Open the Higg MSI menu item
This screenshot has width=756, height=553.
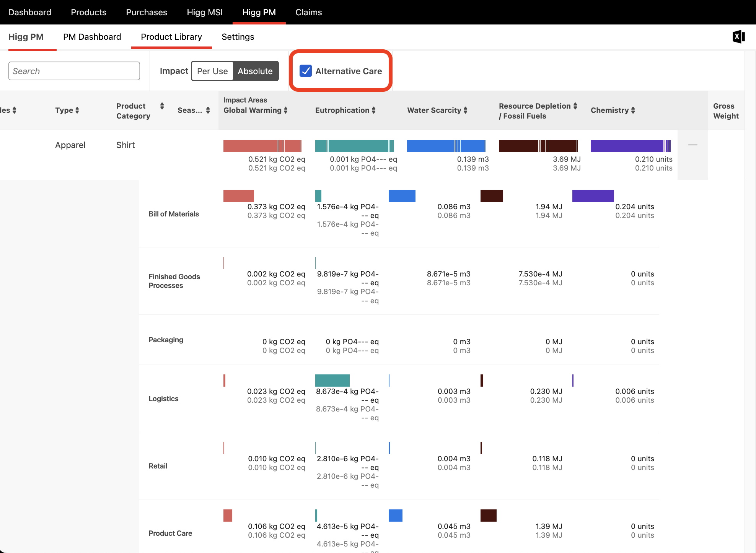[x=205, y=12]
